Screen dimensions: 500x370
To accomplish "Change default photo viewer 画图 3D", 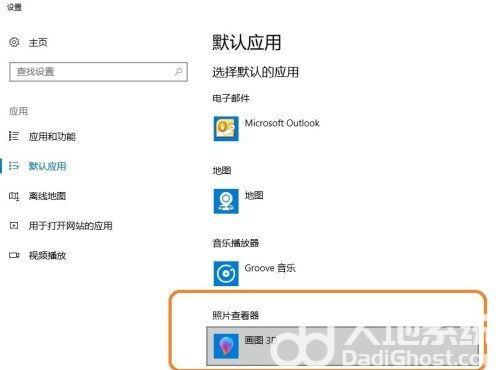I will click(342, 346).
